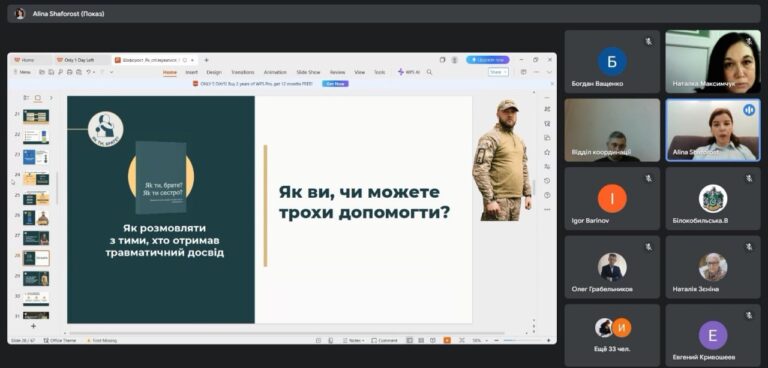The width and height of the screenshot is (768, 368).
Task: Close the current presentation tab
Action: [192, 60]
